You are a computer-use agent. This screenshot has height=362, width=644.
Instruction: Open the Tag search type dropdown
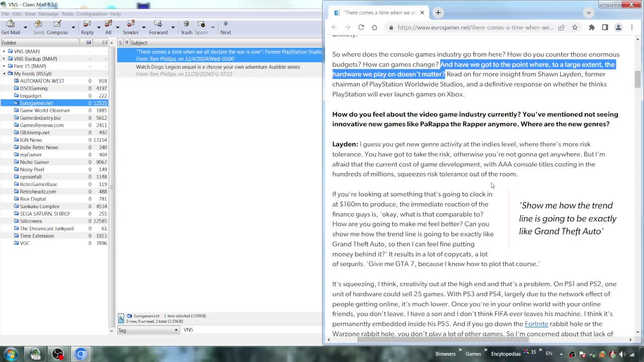point(148,330)
